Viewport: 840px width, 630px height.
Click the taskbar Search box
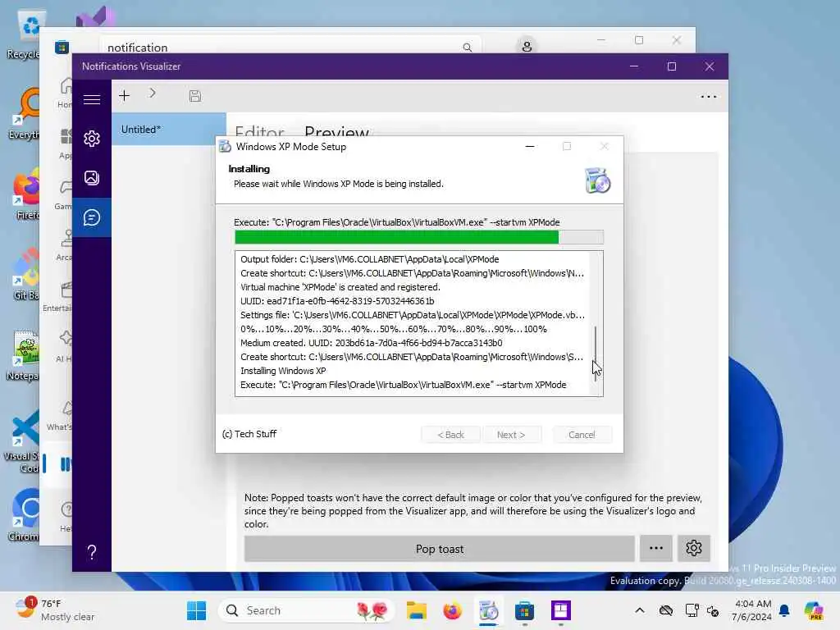pyautogui.click(x=306, y=610)
